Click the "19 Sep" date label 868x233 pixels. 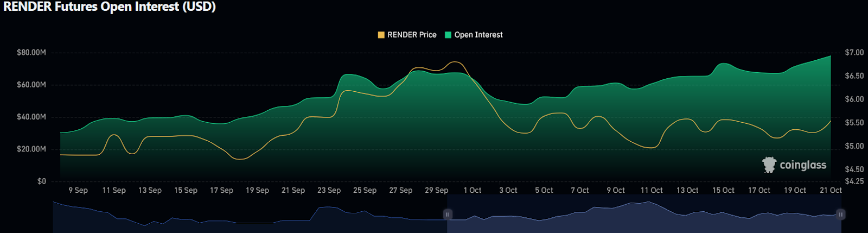click(257, 190)
